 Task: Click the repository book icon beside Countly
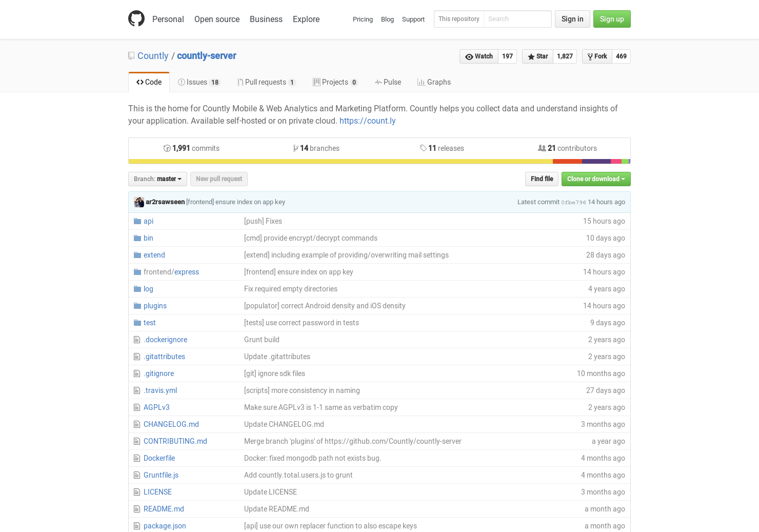131,55
